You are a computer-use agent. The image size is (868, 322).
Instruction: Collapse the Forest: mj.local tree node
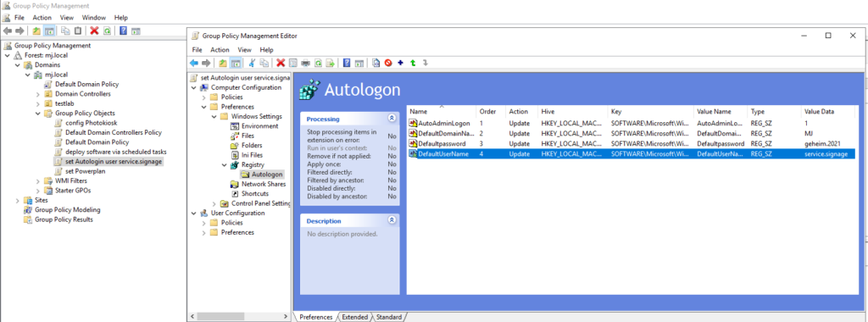click(7, 55)
